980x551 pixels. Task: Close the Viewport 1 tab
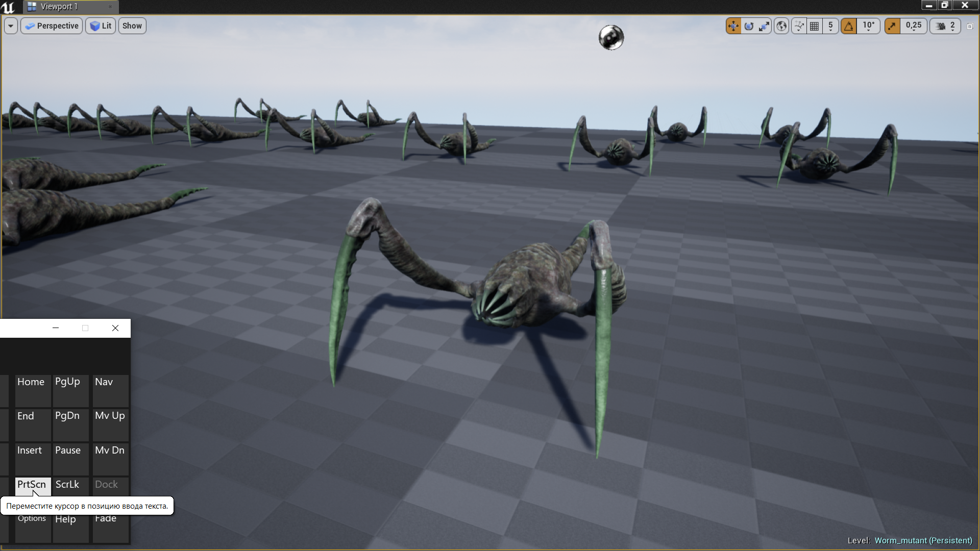click(110, 7)
